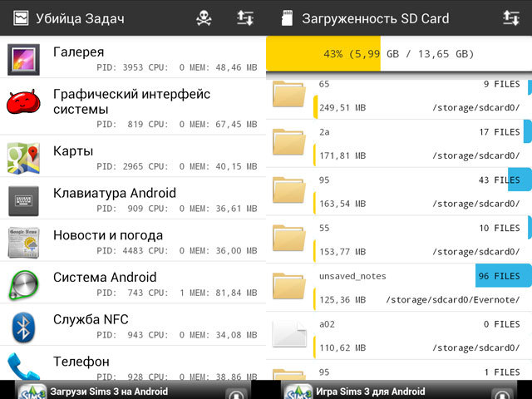532x399 pixels.
Task: Tap the PID 3953 details line
Action: (x=177, y=67)
